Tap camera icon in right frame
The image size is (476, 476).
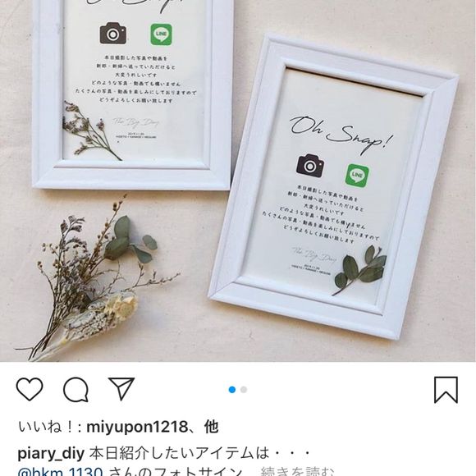[310, 166]
